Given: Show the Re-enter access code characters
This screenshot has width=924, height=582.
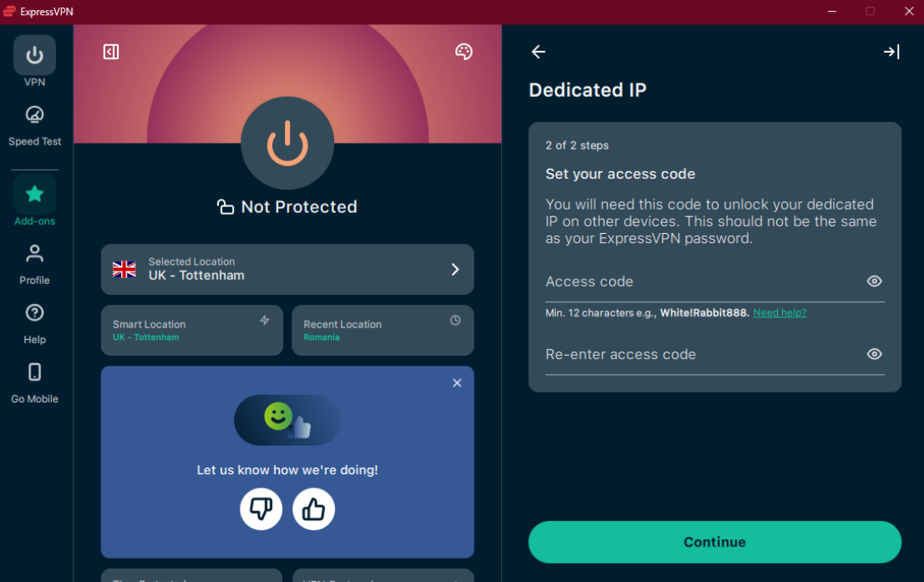Looking at the screenshot, I should (x=874, y=354).
